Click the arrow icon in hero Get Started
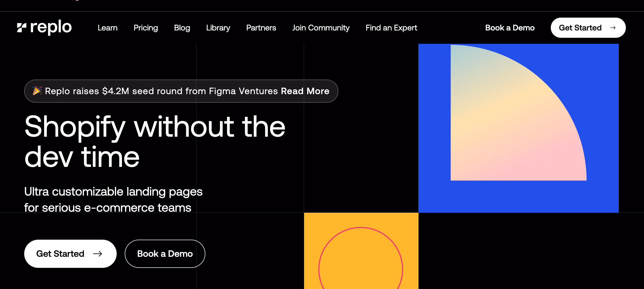644x289 pixels. click(x=98, y=254)
